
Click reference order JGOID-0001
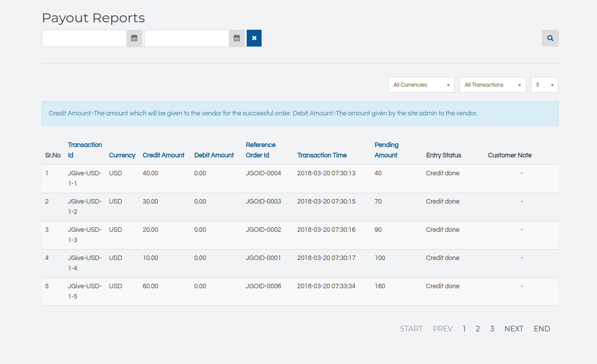264,258
